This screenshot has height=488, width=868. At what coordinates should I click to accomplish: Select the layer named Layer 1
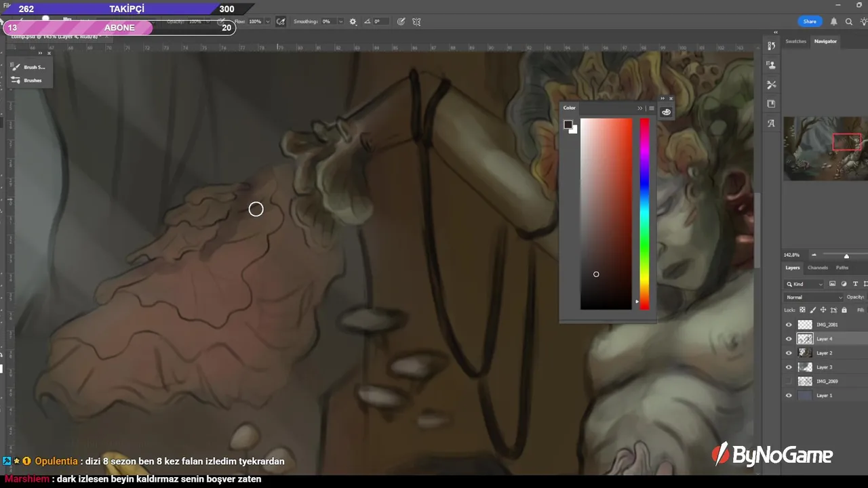coord(824,395)
